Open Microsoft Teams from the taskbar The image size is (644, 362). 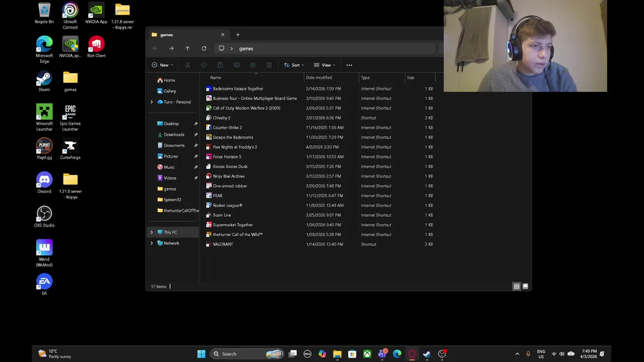pos(382,354)
